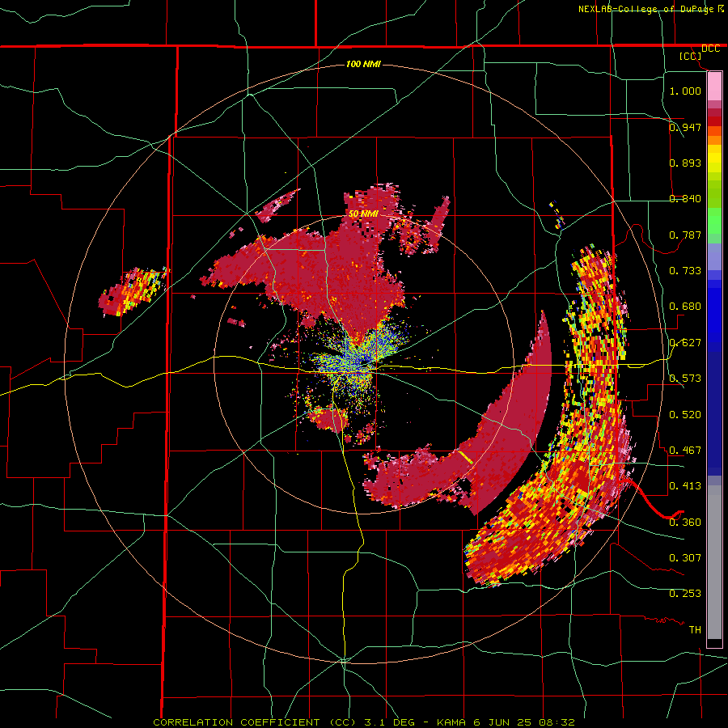This screenshot has height=728, width=728.
Task: Click the 50 NMI range ring label
Action: pos(363,214)
